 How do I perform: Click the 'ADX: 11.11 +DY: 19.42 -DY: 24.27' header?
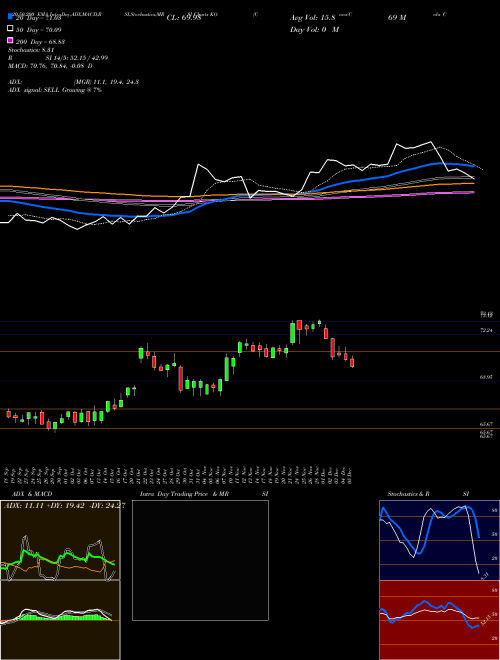(64, 505)
